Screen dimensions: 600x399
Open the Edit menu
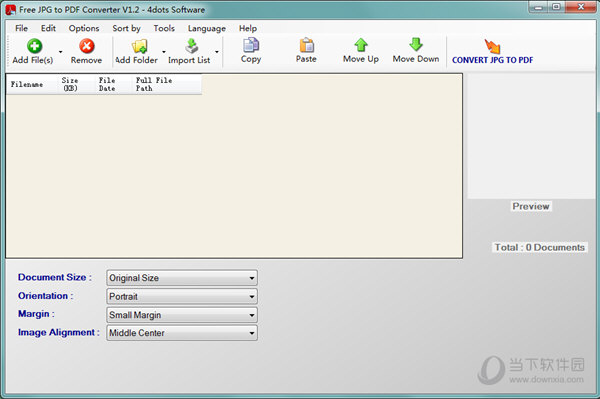click(48, 28)
